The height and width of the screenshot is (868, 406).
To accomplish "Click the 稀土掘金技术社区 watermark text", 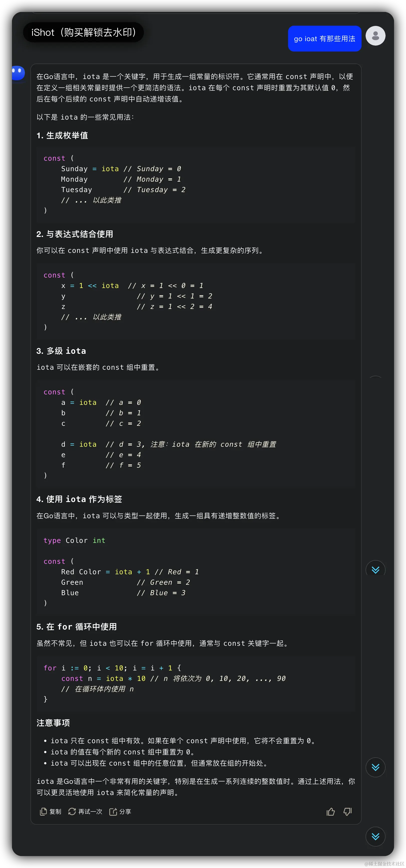I will pyautogui.click(x=384, y=863).
